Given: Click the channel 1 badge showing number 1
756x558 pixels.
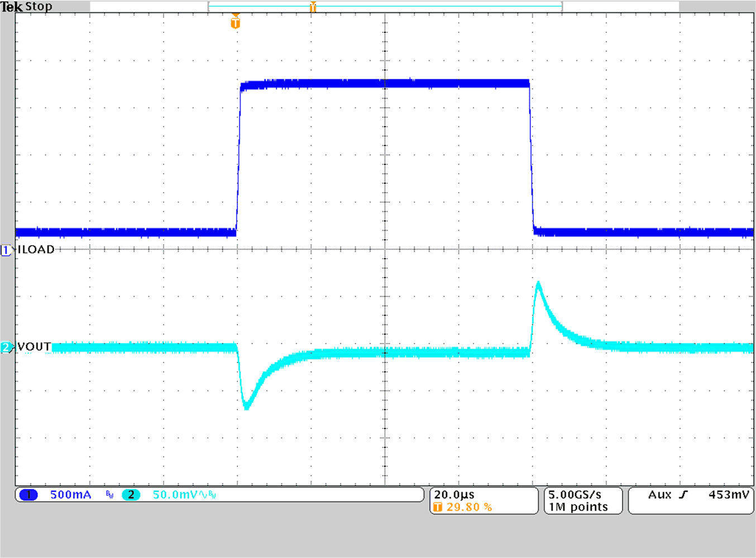Looking at the screenshot, I should coord(27,494).
